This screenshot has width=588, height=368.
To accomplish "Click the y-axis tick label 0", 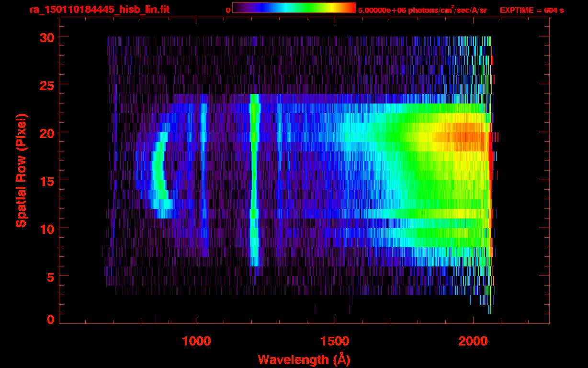I will click(51, 320).
